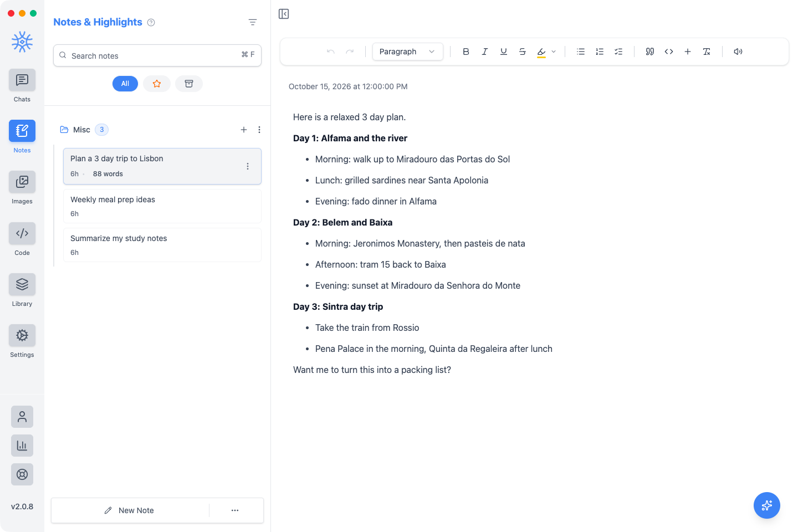
Task: Insert a bulleted list
Action: [x=581, y=52]
